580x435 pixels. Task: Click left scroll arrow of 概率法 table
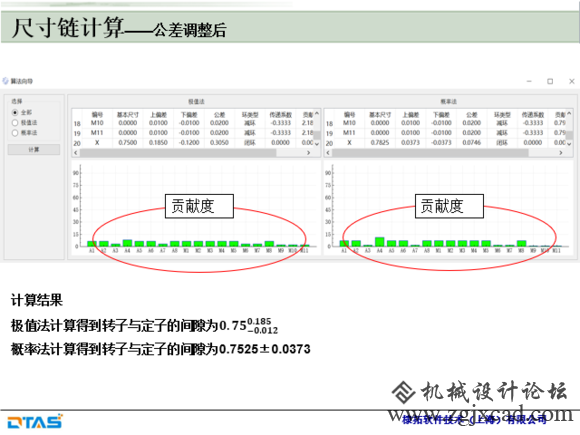pos(328,153)
